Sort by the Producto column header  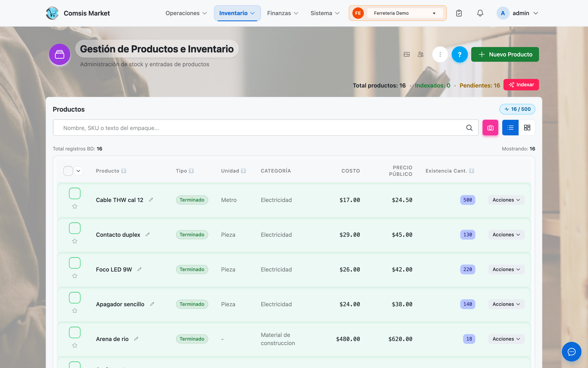click(111, 171)
